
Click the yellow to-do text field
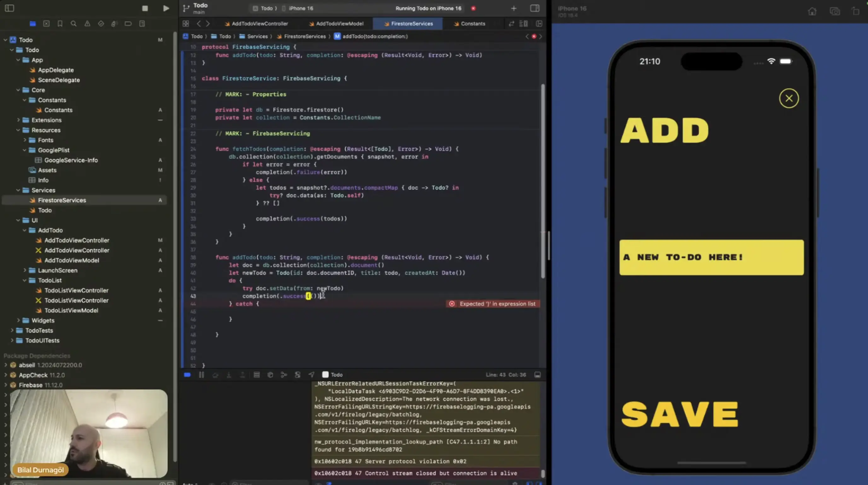[x=711, y=257]
